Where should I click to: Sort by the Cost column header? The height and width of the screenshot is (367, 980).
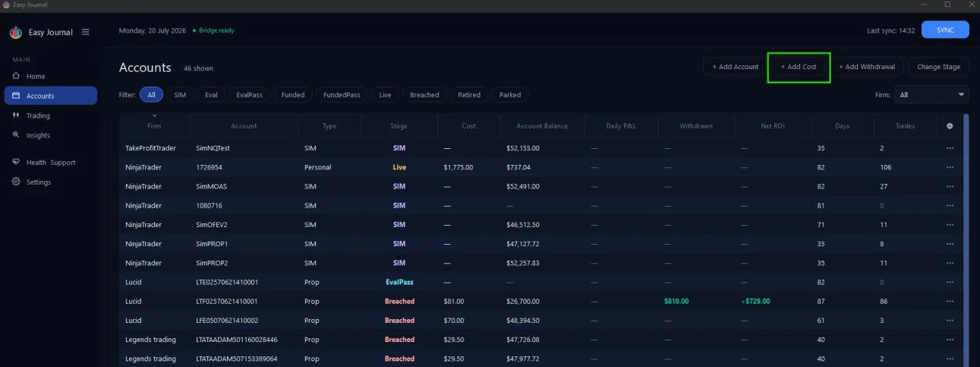click(x=468, y=126)
